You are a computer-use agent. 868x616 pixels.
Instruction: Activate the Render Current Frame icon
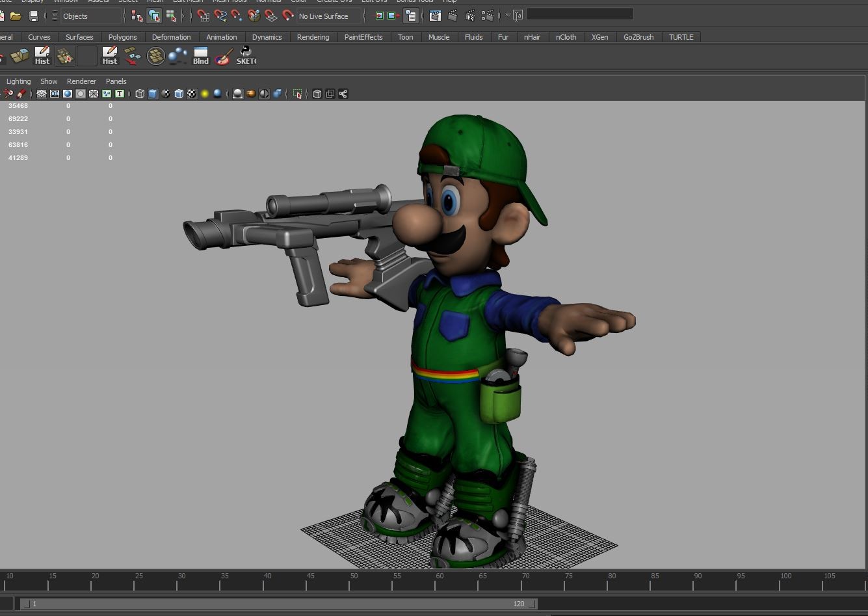(x=453, y=15)
